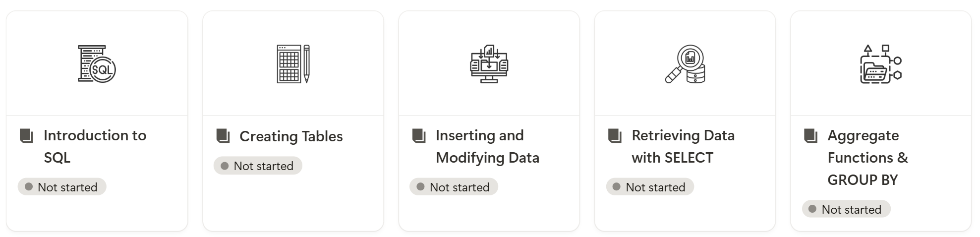Viewport: 980px width, 237px height.
Task: Click page icon beside Inserting and Modifying Data
Action: [419, 135]
